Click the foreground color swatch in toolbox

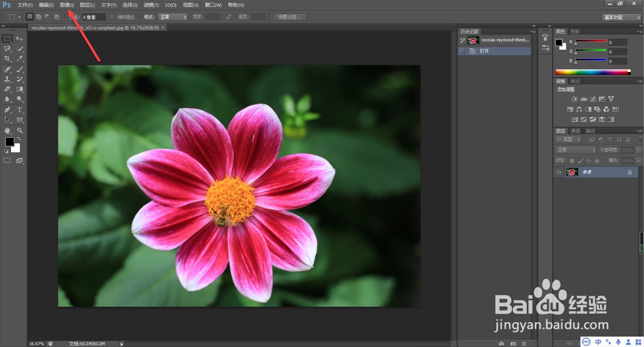[x=9, y=142]
